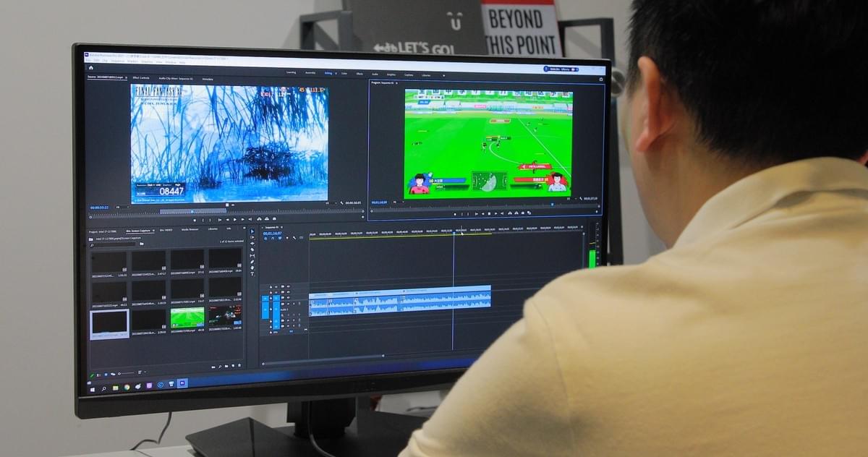The height and width of the screenshot is (457, 868).
Task: Open the Source Monitor zoom level dropdown
Action: click(122, 207)
